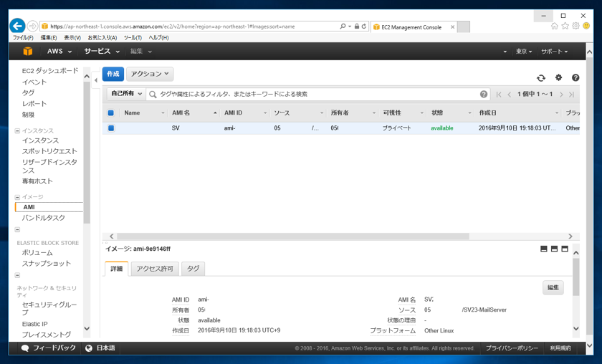This screenshot has width=602, height=364.
Task: Click the help icon in the search filter
Action: (x=484, y=94)
